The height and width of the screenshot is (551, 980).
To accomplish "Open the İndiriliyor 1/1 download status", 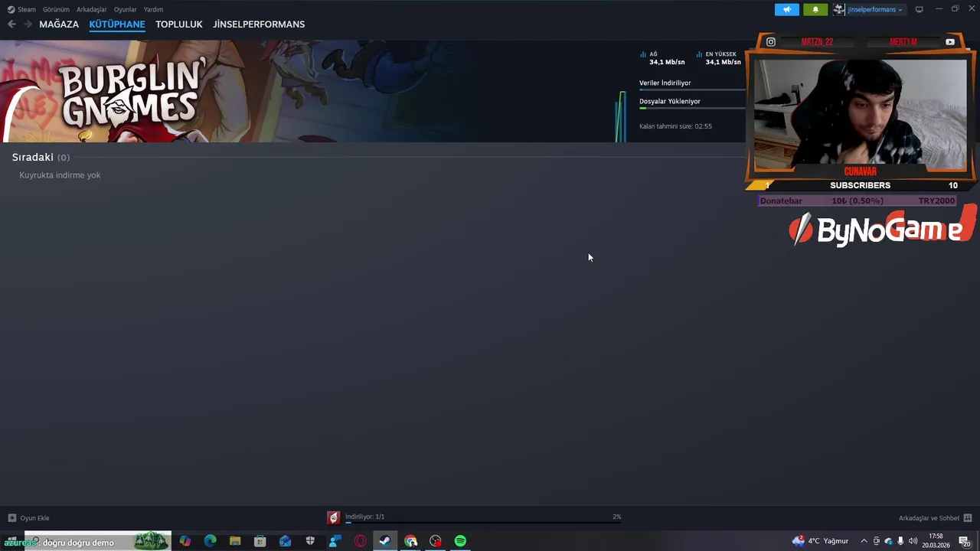I will pyautogui.click(x=364, y=517).
